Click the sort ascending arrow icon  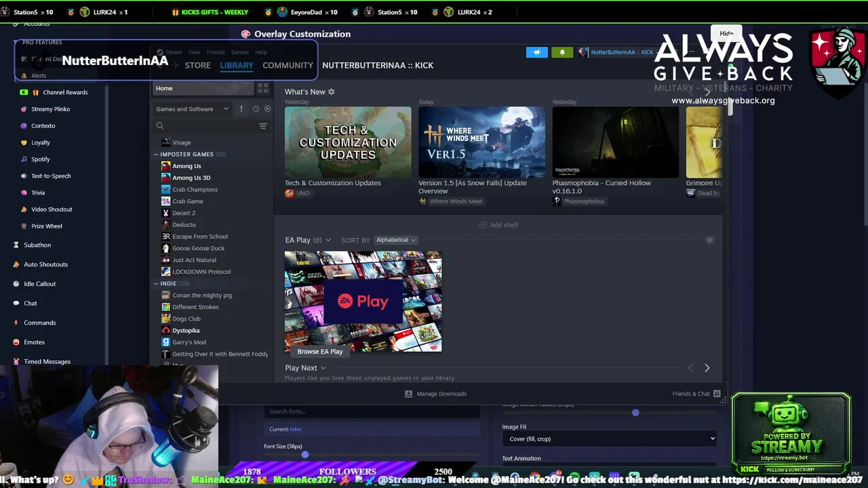click(241, 109)
